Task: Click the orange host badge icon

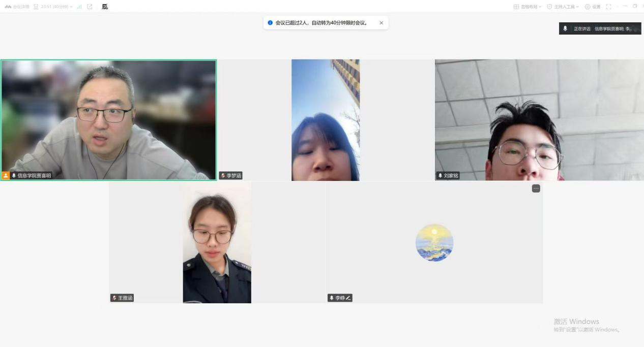Action: coord(6,175)
